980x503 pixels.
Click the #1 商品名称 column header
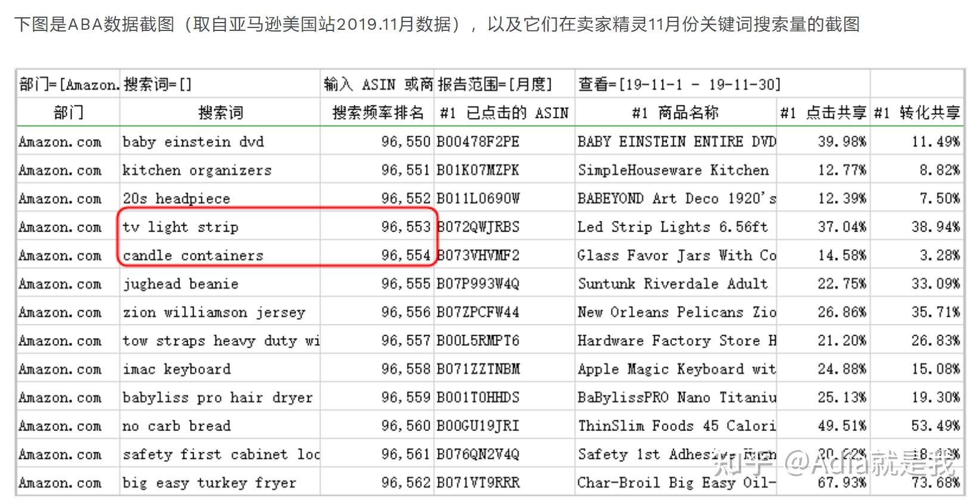coord(676,113)
